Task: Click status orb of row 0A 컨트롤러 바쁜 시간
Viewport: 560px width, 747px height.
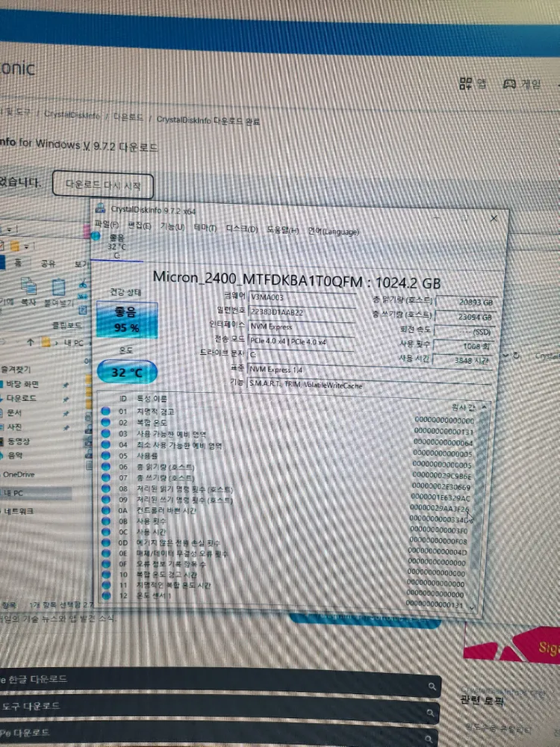Action: click(106, 510)
